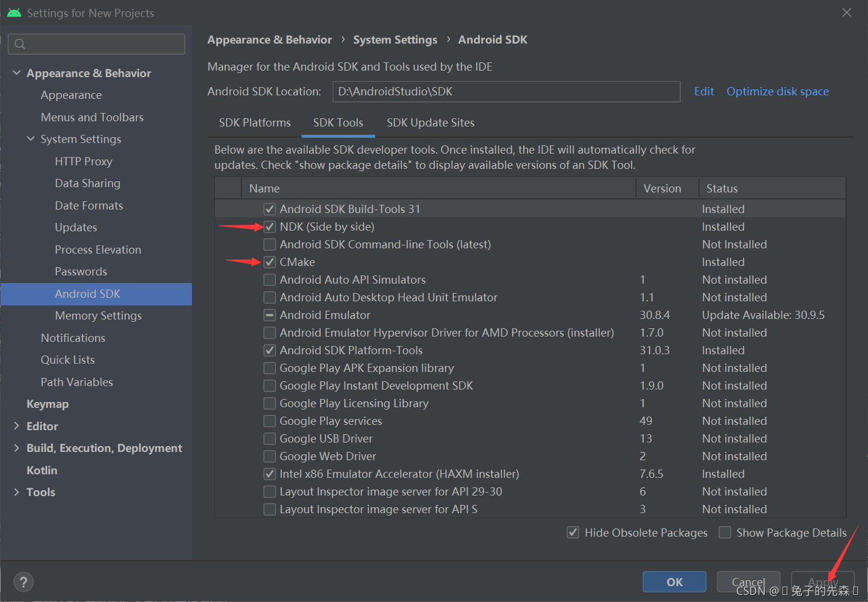The width and height of the screenshot is (868, 602).
Task: Open Data Sharing settings
Action: tap(88, 183)
